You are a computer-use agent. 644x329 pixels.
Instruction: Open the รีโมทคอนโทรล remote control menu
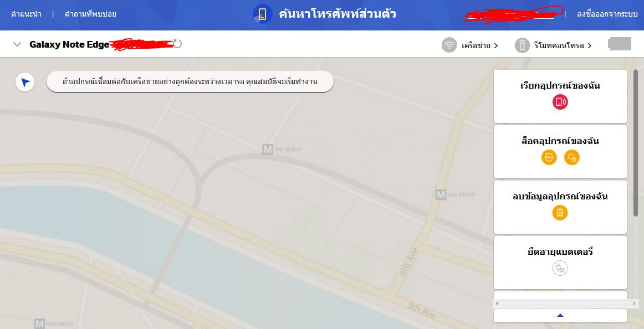pos(563,45)
